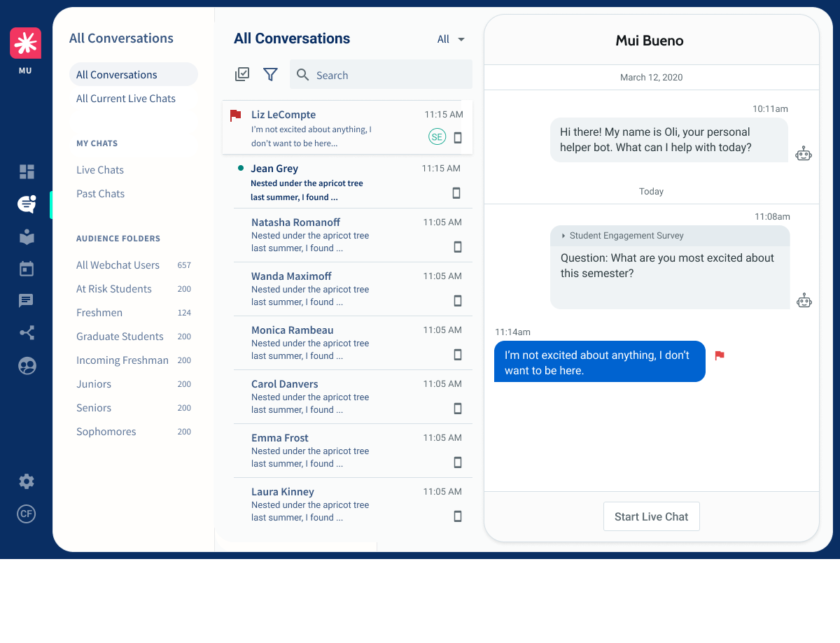840x643 pixels.
Task: Open the Incoming Freshman folder
Action: click(x=133, y=360)
